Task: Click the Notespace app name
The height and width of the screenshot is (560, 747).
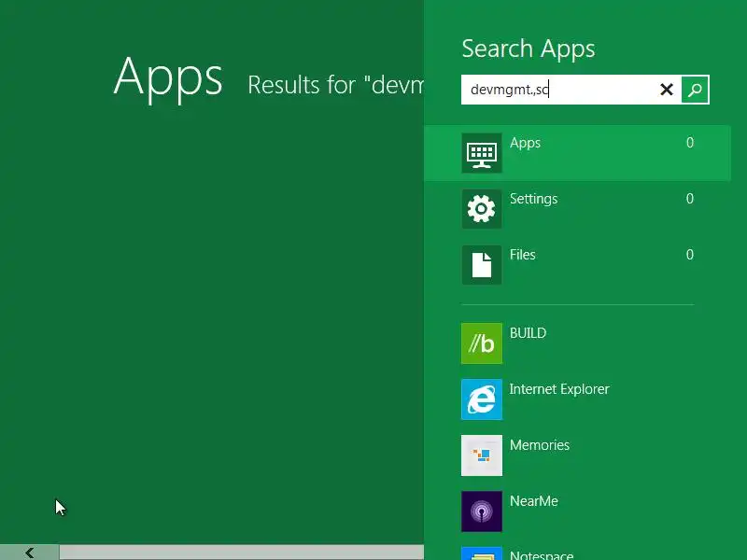Action: [542, 555]
